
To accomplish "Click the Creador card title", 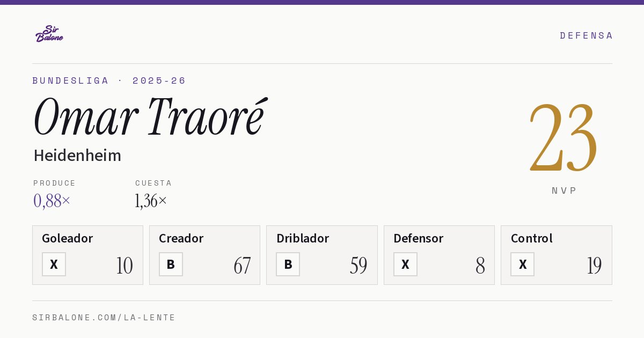I will pos(181,238).
